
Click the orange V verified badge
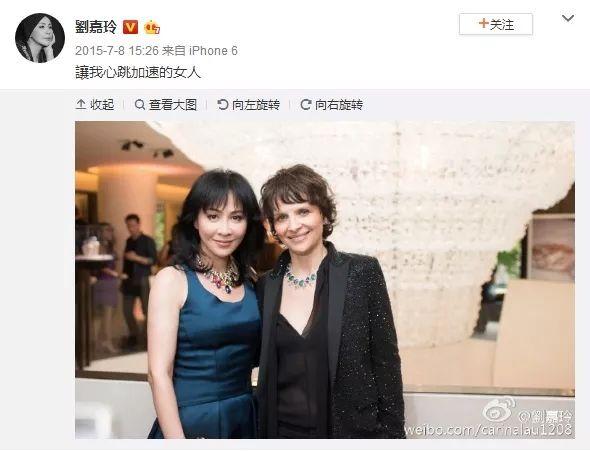(x=131, y=27)
